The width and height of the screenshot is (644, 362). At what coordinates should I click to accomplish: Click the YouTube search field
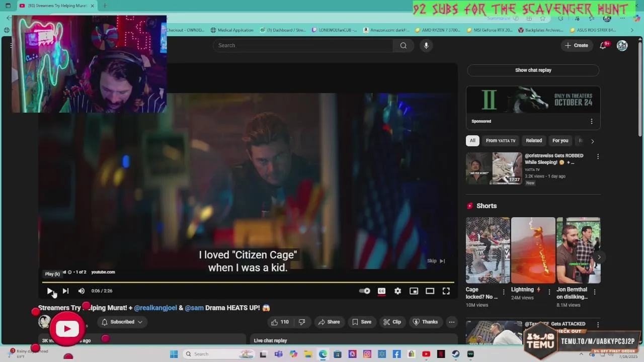pyautogui.click(x=303, y=45)
